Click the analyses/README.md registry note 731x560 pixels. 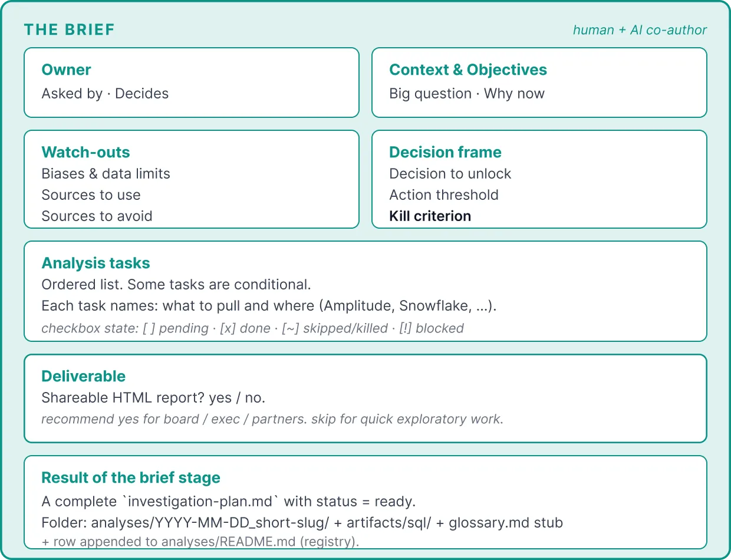point(200,542)
